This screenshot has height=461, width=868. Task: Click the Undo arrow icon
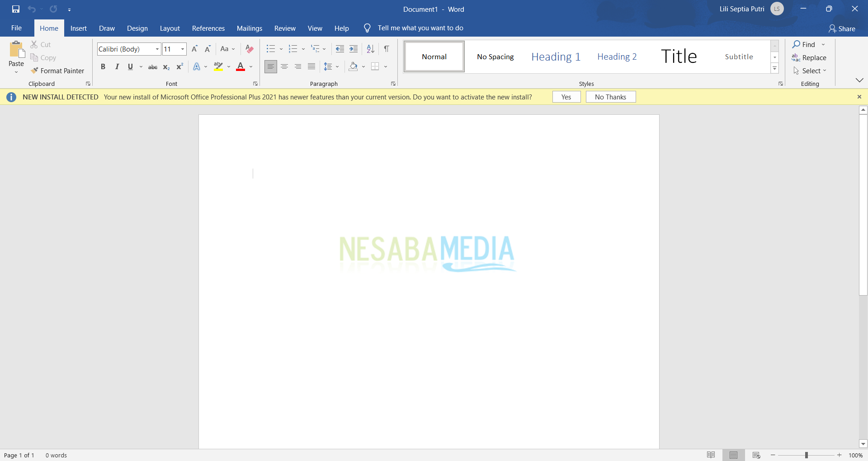click(32, 9)
